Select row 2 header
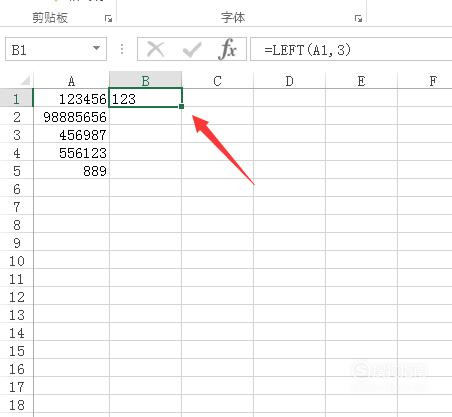 (16, 116)
